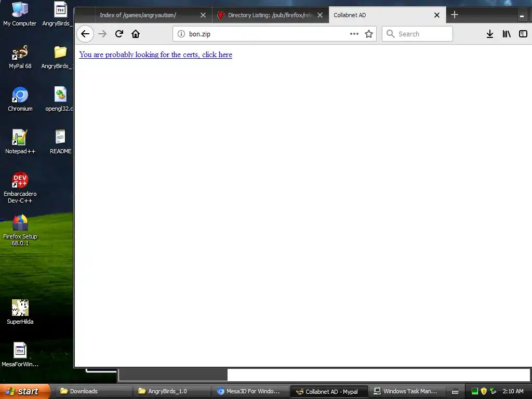Toggle the sidebar view
Screen dimensions: 532x399
tap(523, 34)
